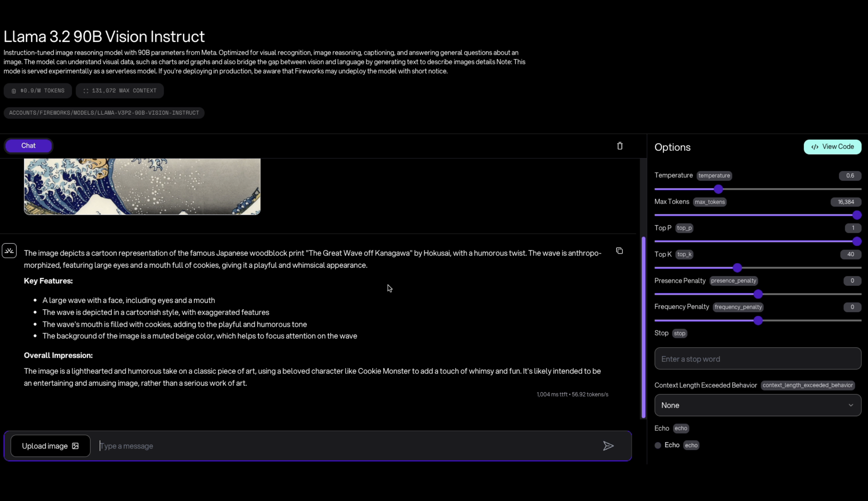
Task: Click the Temperature slider handle
Action: tap(718, 189)
